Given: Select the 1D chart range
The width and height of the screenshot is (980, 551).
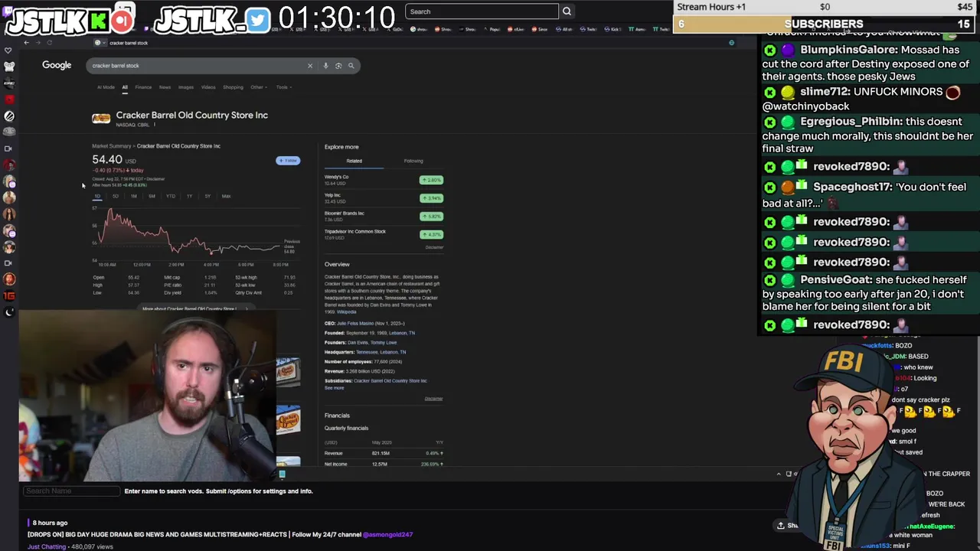Looking at the screenshot, I should (x=97, y=197).
